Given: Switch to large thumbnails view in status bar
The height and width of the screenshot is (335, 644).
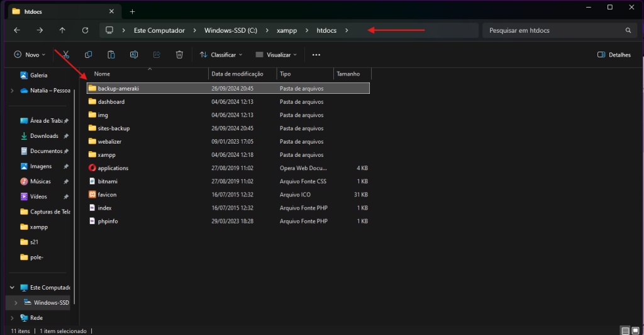Looking at the screenshot, I should coord(635,331).
